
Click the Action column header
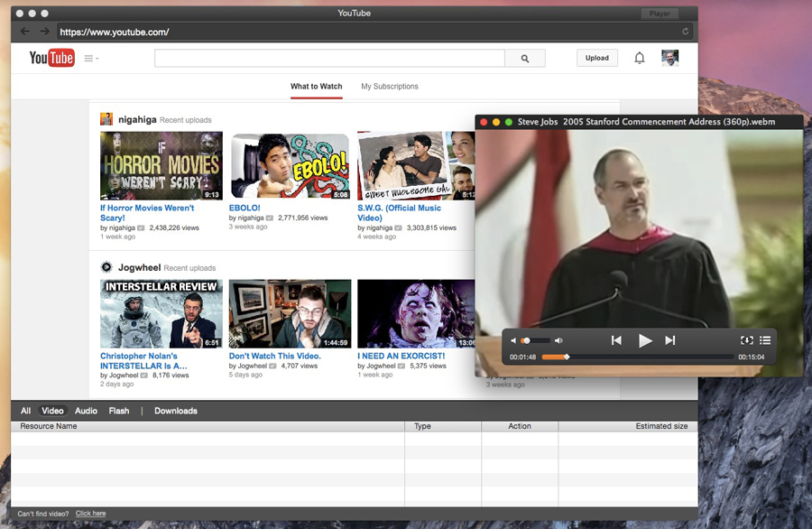pyautogui.click(x=520, y=426)
